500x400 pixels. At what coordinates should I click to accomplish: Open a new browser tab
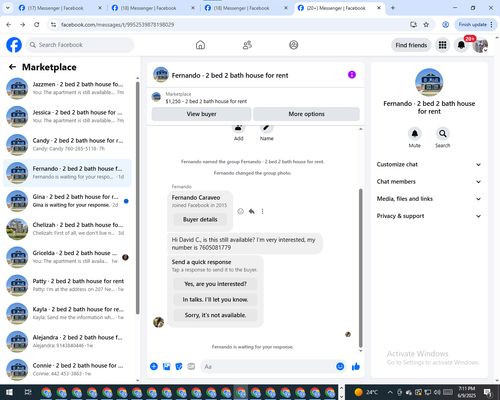[393, 8]
